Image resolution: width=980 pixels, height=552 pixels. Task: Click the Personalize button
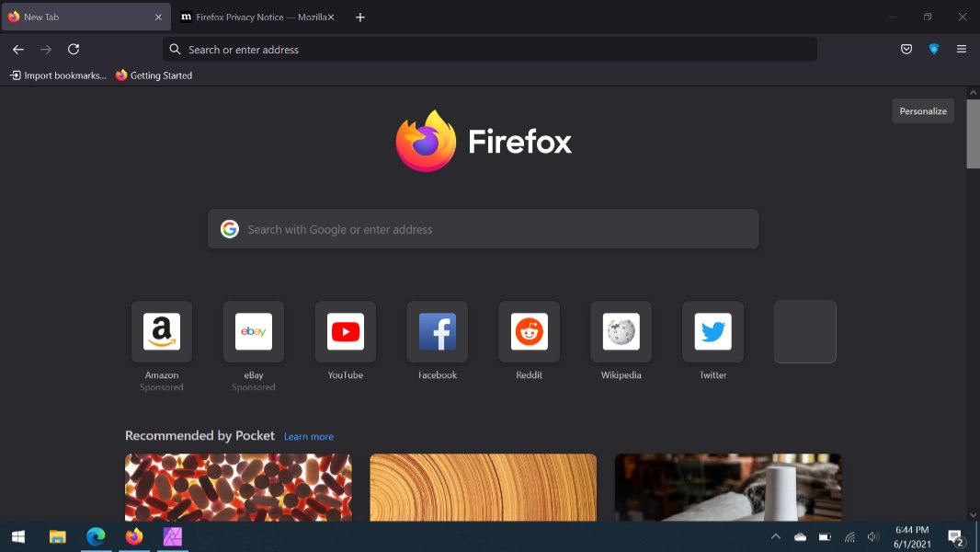[x=923, y=110]
